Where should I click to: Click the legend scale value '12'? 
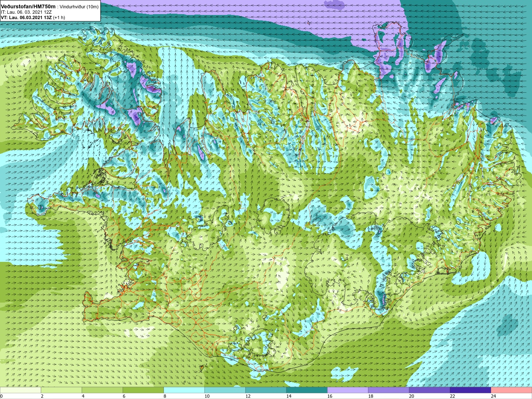point(248,396)
